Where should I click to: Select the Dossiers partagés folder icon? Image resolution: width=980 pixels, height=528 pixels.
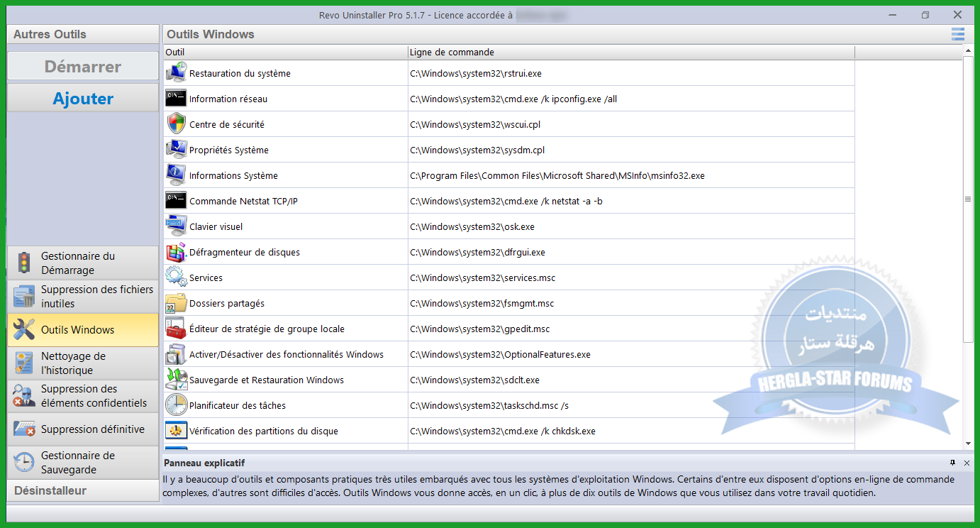(176, 303)
